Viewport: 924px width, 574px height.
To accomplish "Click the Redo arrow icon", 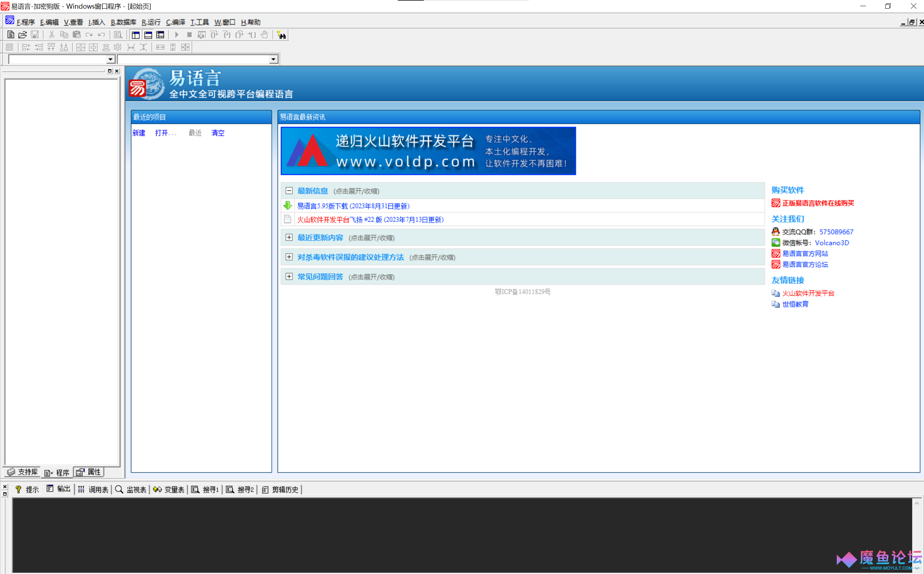I will click(x=89, y=35).
